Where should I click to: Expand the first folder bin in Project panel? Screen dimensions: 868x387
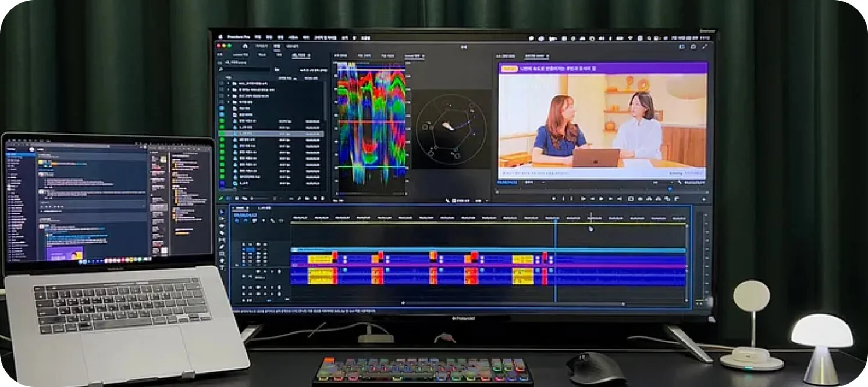[x=227, y=84]
